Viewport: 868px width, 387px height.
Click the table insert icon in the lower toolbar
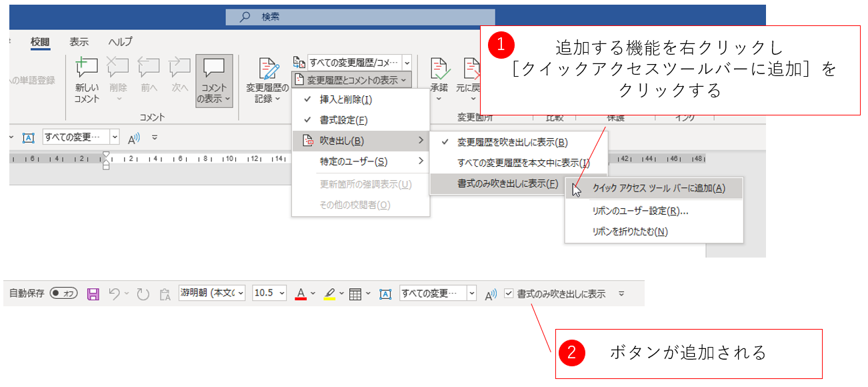355,294
